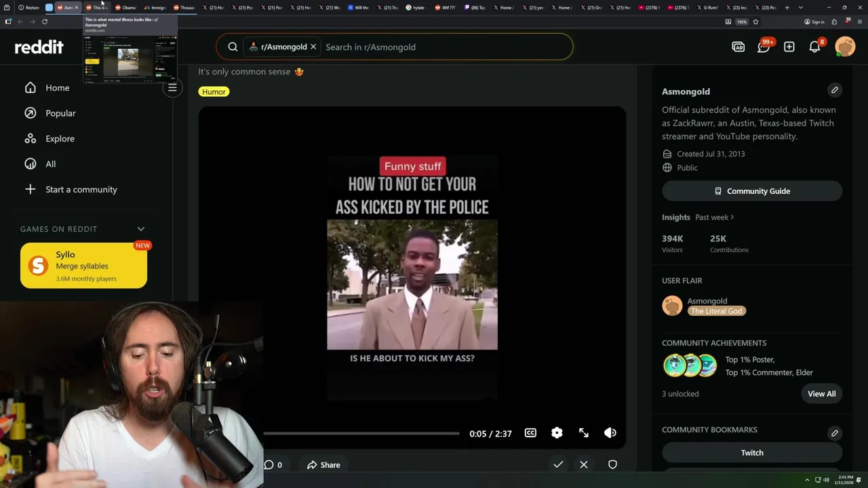Reload the page
Screen dimensions: 868x488
point(45,22)
